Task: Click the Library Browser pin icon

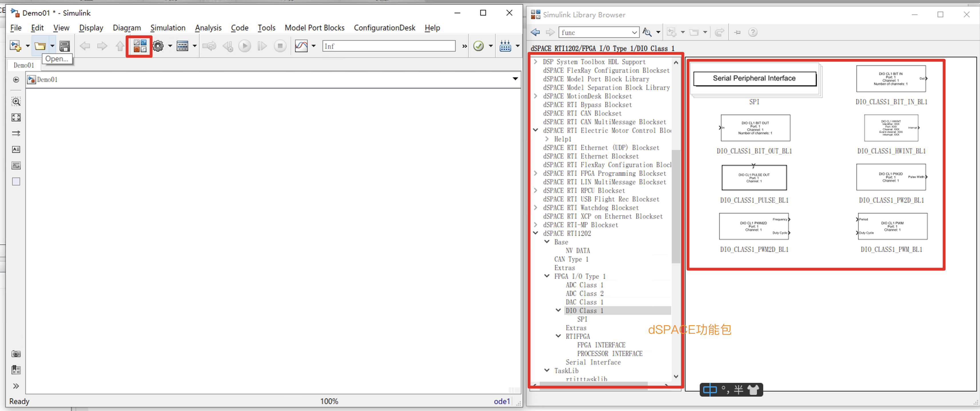Action: (737, 32)
